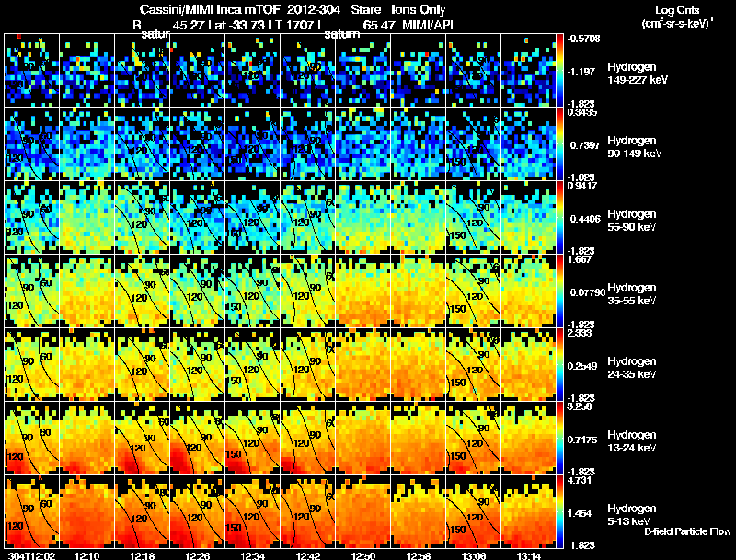The image size is (736, 560).
Task: Click the 12:58 time axis label
Action: coord(419,555)
